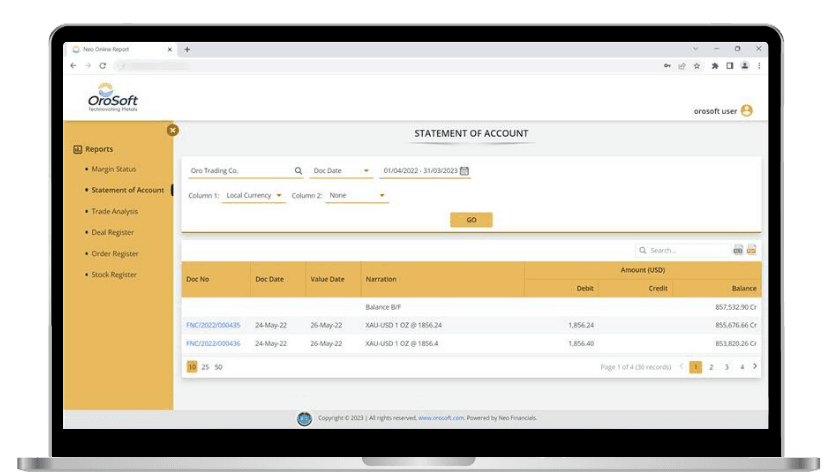Go to next page using arrow
Viewport: 840px width, 472px height.
[755, 367]
